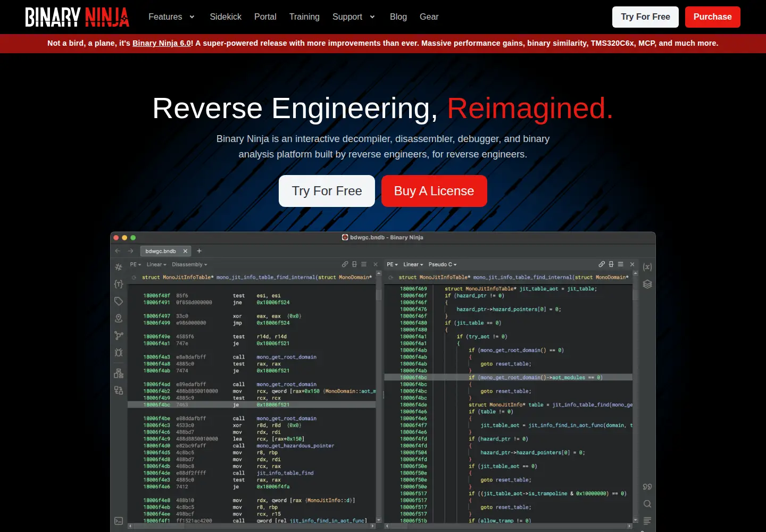Open the stacked layers sidebar icon
766x532 pixels.
[647, 284]
